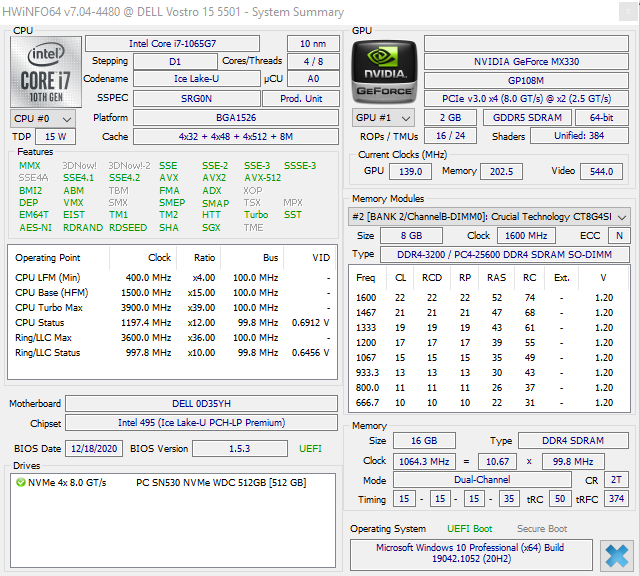Click the NVIDIA GeForce logo
This screenshot has width=640, height=576.
tap(384, 72)
